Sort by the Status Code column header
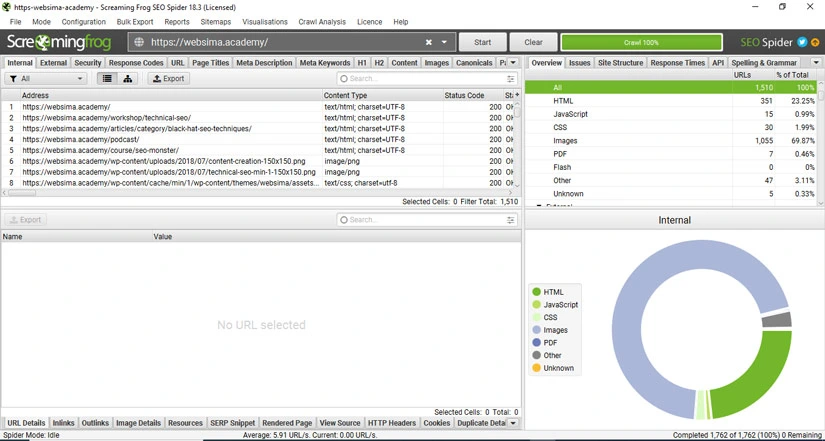 point(472,95)
